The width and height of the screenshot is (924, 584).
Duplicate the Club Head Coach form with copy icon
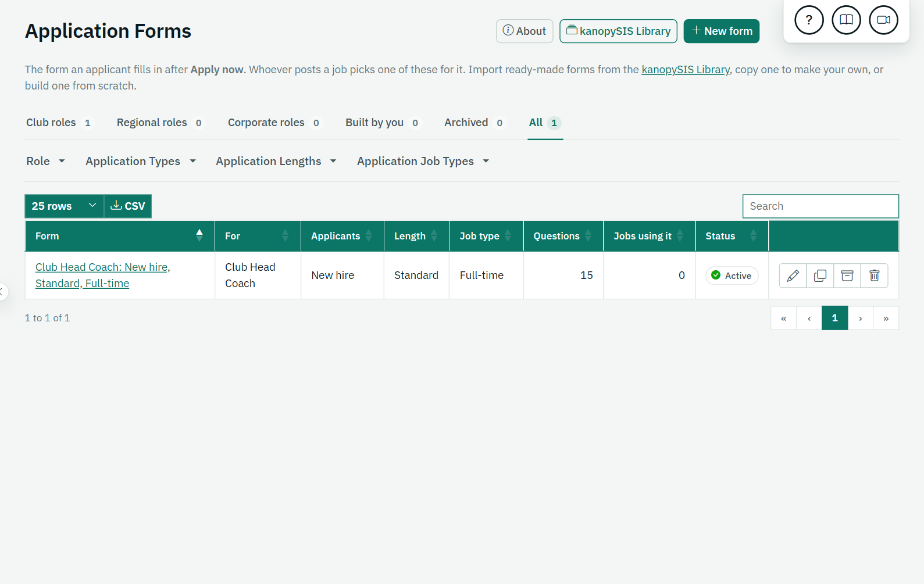point(820,275)
